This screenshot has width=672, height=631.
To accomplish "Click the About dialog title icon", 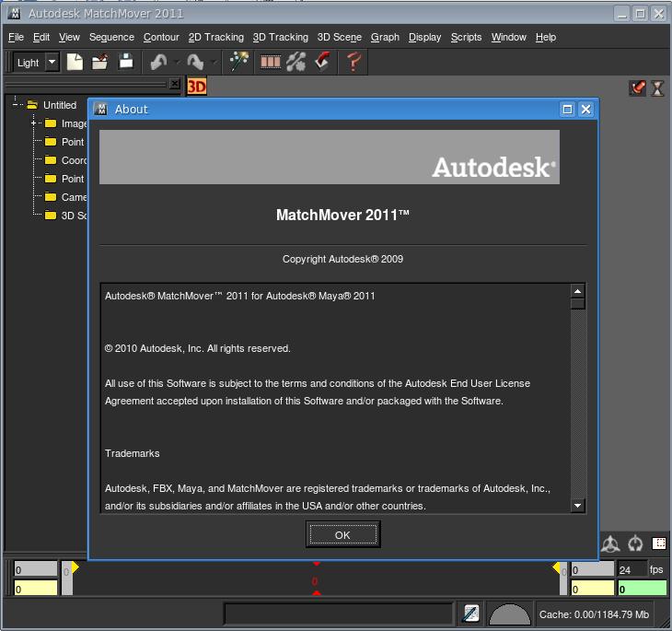I will click(x=100, y=110).
